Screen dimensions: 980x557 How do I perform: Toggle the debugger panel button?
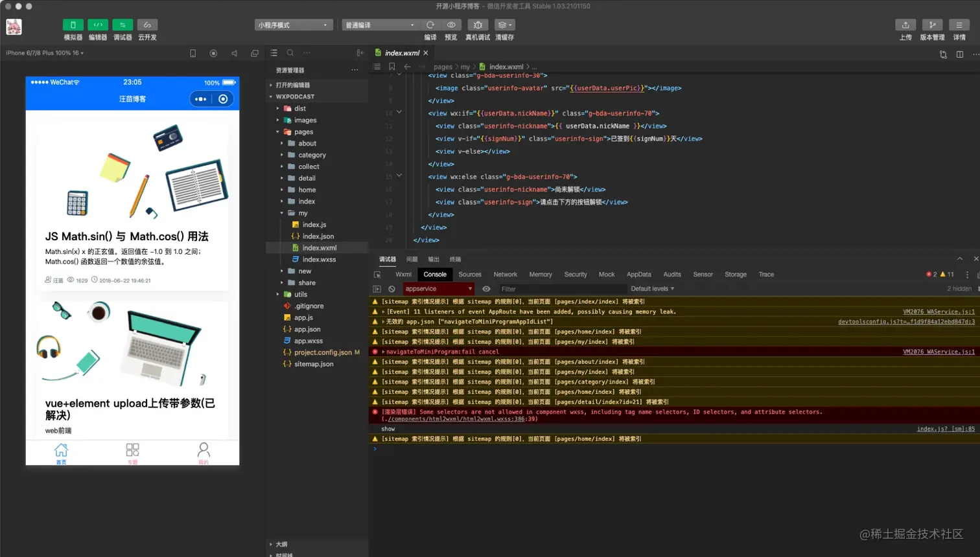[x=122, y=25]
